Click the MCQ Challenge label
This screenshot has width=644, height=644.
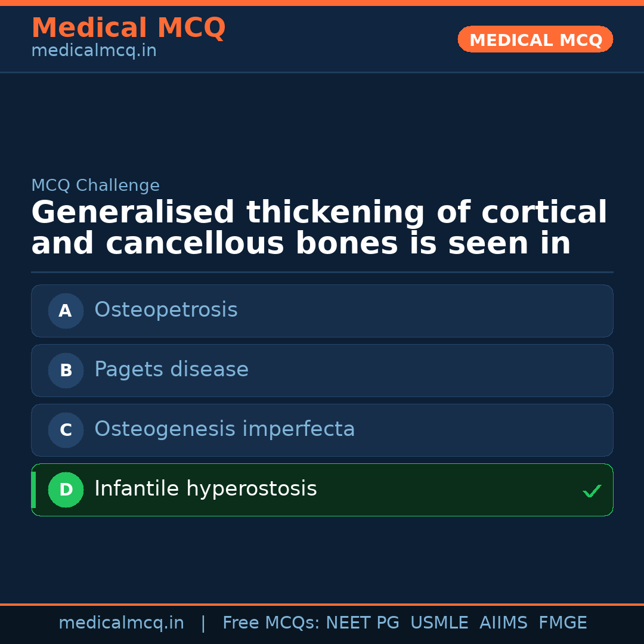point(95,185)
